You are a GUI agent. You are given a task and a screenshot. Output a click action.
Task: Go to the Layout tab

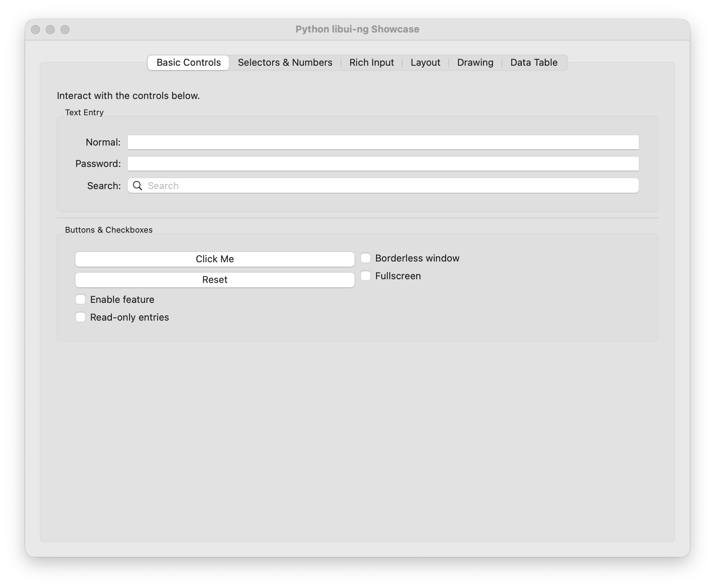[x=425, y=62]
